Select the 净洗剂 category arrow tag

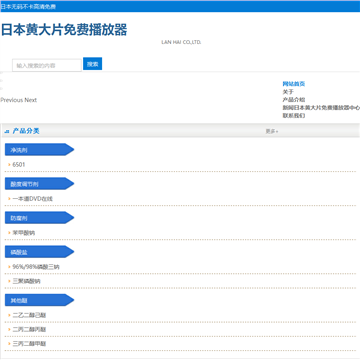[x=39, y=150]
